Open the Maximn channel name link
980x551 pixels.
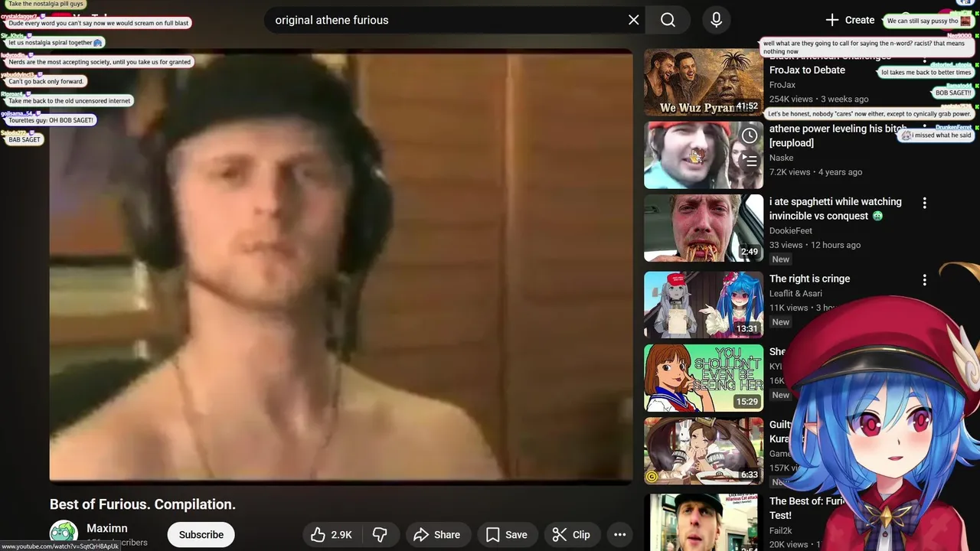[107, 528]
